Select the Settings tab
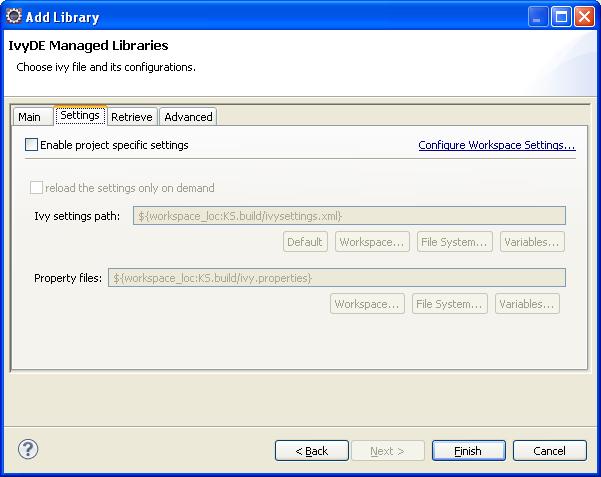Image resolution: width=601 pixels, height=477 pixels. click(x=80, y=115)
